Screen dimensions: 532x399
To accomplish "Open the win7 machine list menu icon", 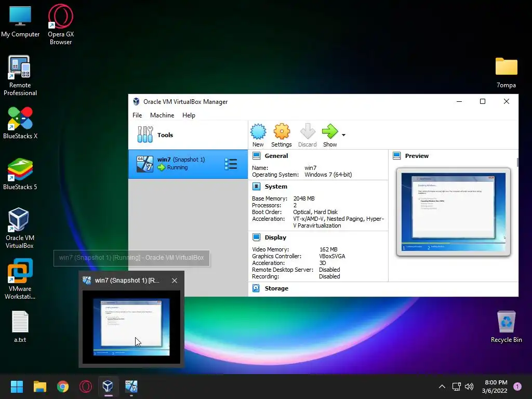I will point(231,164).
